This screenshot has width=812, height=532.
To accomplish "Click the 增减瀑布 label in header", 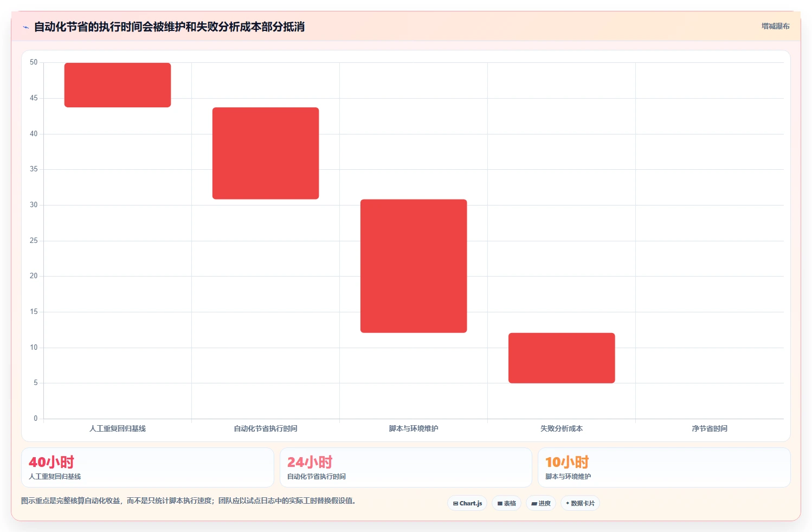I will (x=775, y=26).
